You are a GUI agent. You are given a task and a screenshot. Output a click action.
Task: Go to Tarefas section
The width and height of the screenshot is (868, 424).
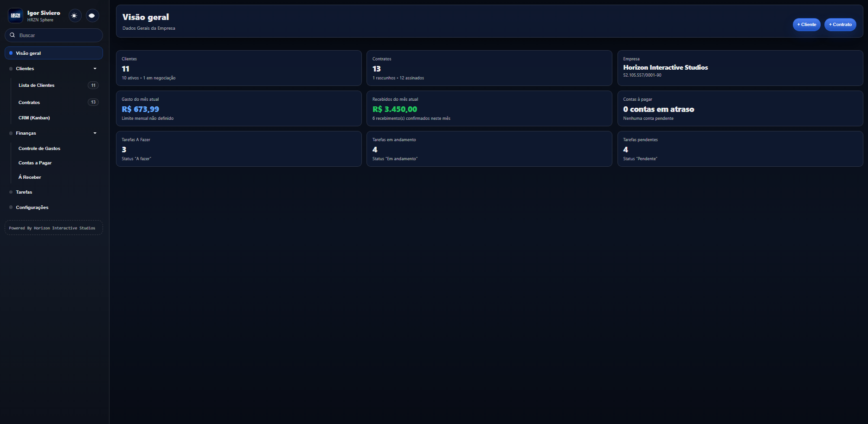pos(24,192)
